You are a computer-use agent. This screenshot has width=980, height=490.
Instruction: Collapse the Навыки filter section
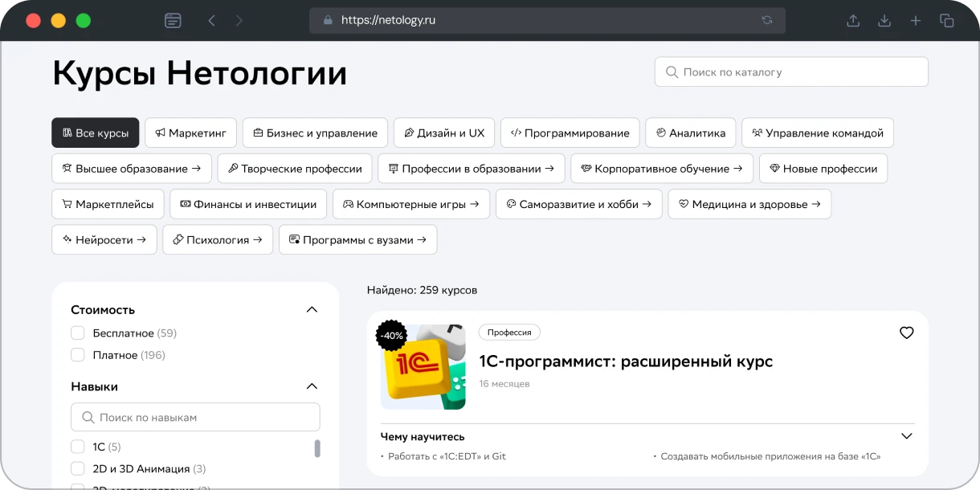click(312, 386)
